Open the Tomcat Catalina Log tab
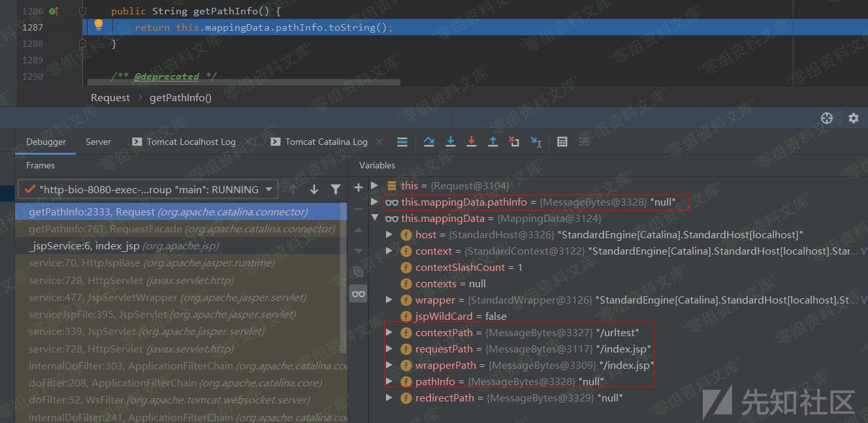 click(x=326, y=142)
